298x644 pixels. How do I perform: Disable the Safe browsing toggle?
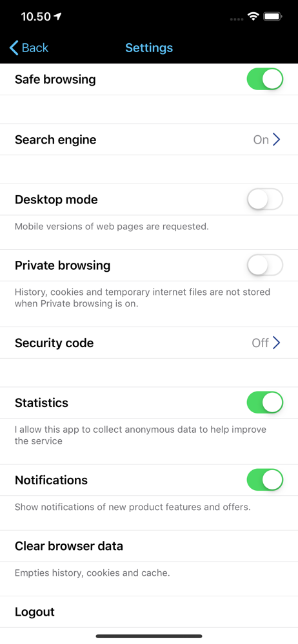(x=265, y=79)
